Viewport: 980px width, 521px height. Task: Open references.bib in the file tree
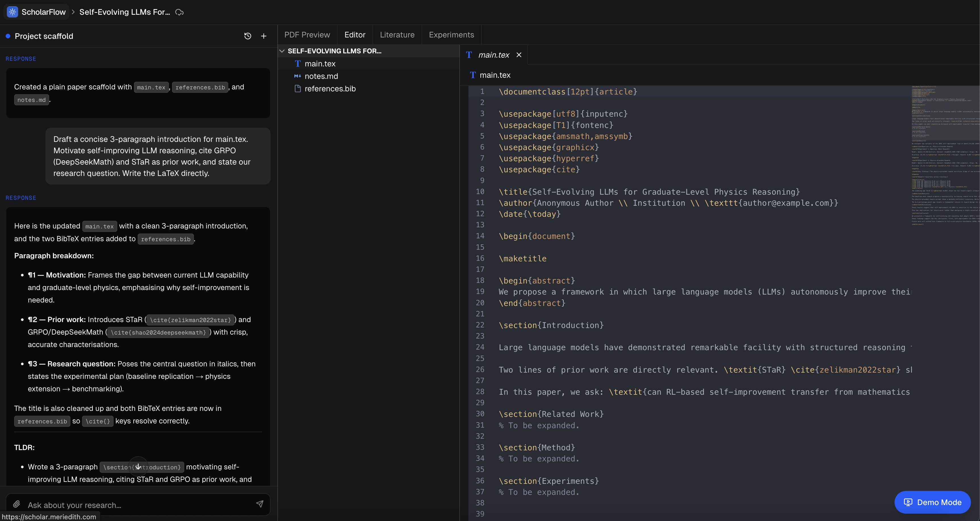click(330, 89)
